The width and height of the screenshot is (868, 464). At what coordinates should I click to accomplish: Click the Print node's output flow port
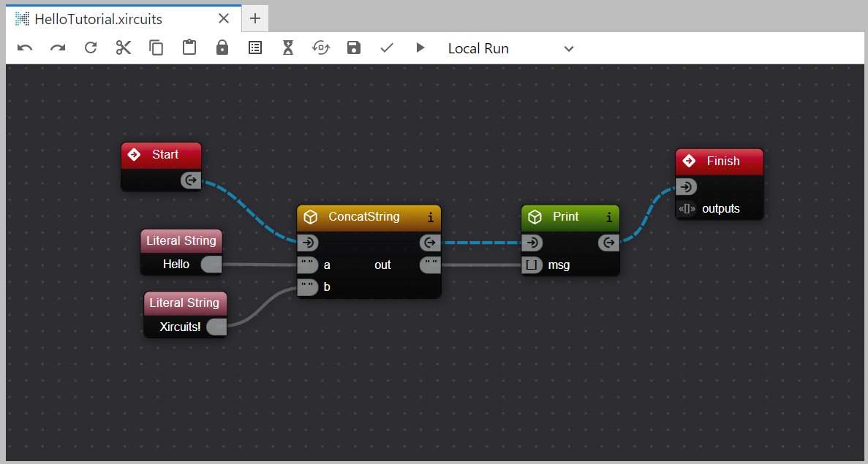coord(609,243)
